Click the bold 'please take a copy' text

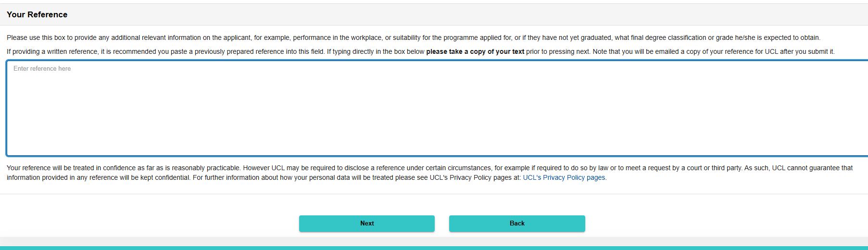(x=475, y=52)
